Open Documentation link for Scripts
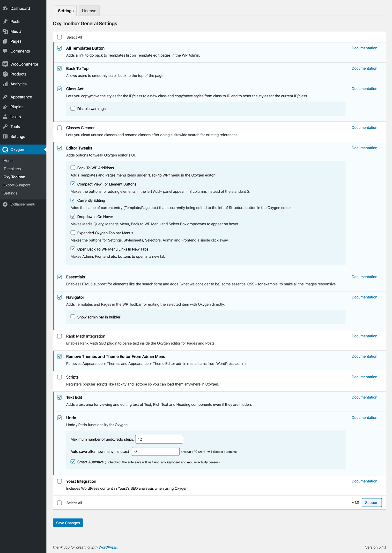The height and width of the screenshot is (553, 392). click(364, 377)
